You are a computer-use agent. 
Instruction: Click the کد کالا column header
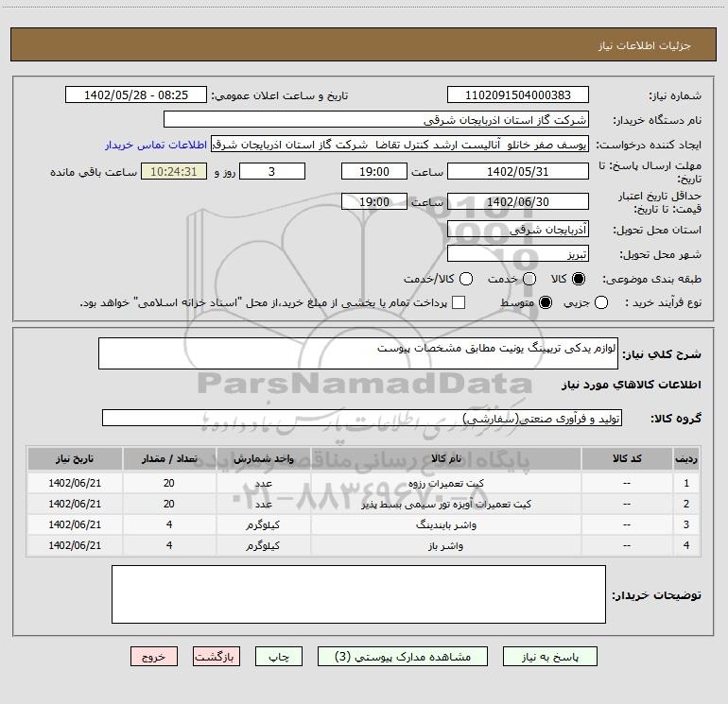627,458
